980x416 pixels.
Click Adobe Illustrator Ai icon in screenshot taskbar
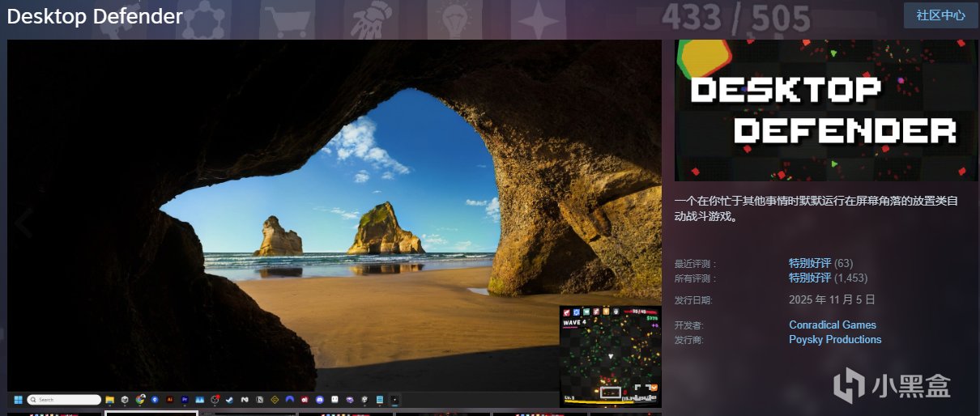170,400
